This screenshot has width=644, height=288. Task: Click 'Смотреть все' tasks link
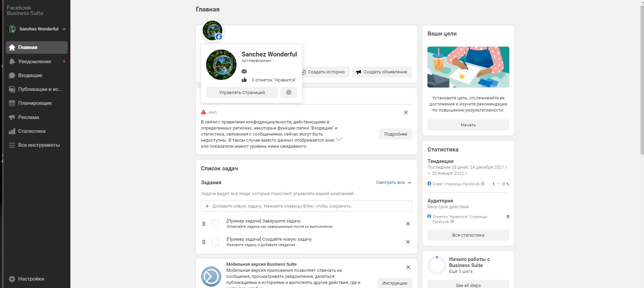coord(390,183)
